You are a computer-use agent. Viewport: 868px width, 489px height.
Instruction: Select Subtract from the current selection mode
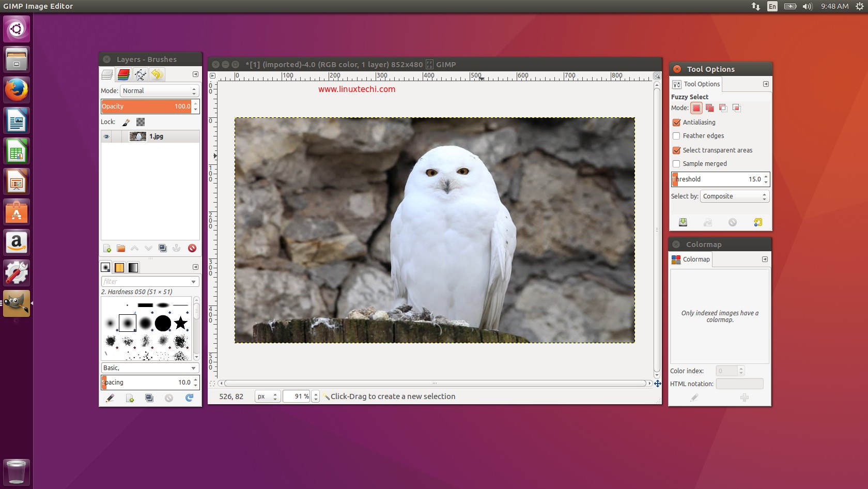pos(723,108)
